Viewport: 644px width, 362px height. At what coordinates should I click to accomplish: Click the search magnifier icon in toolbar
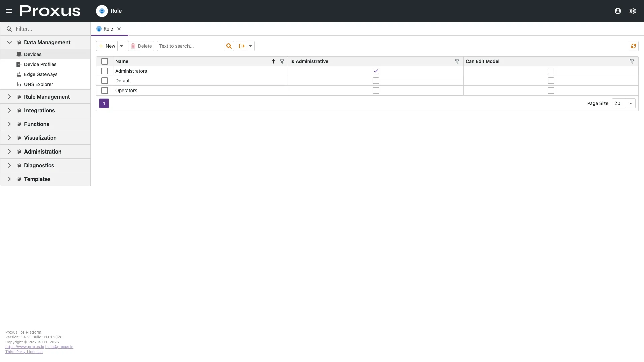click(x=229, y=46)
